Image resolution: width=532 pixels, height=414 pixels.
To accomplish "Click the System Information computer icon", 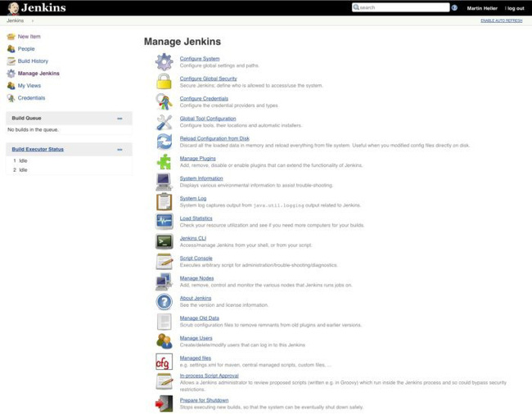I will 165,182.
